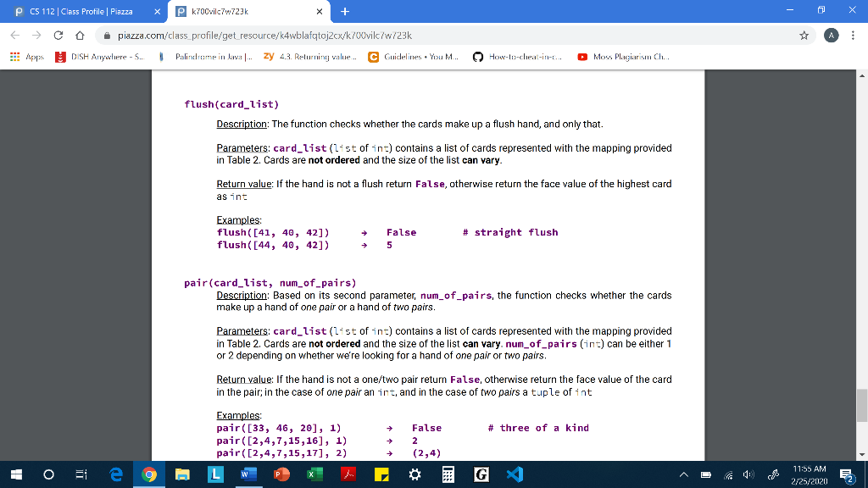Launch Microsoft Word from the taskbar
This screenshot has height=488, width=868.
pyautogui.click(x=248, y=475)
